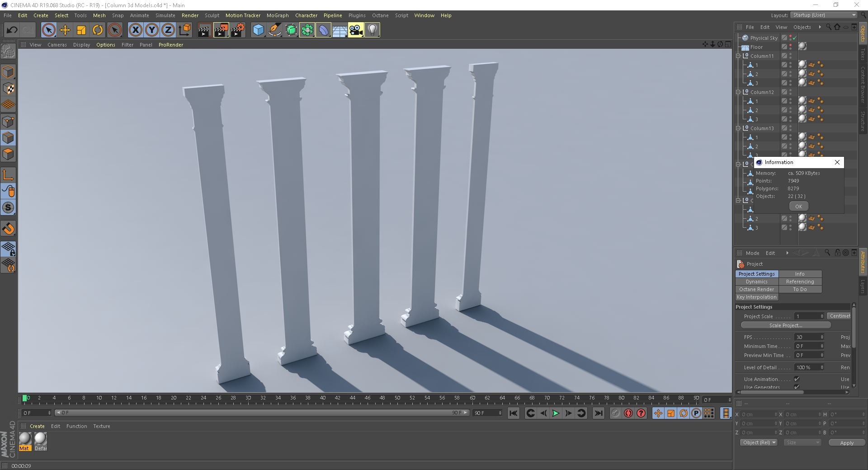868x470 pixels.
Task: Click the Enable Snap icon
Action: click(x=9, y=207)
